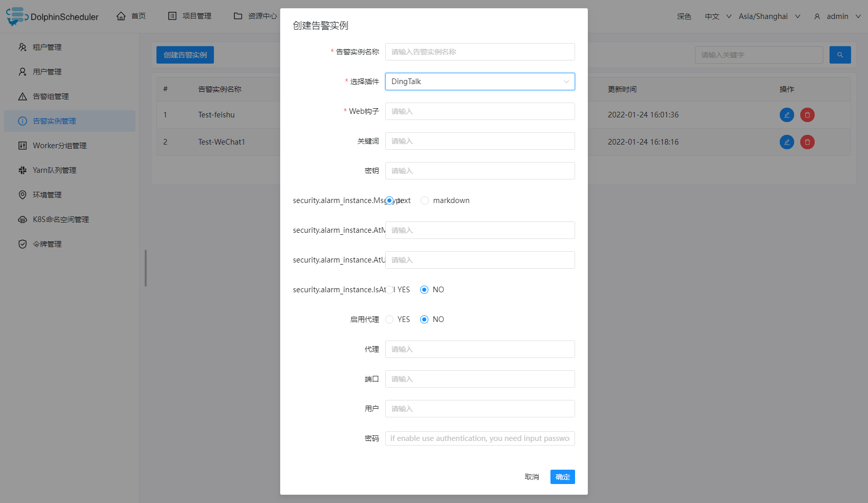
Task: Open 令牌管理 from the sidebar
Action: (x=47, y=244)
